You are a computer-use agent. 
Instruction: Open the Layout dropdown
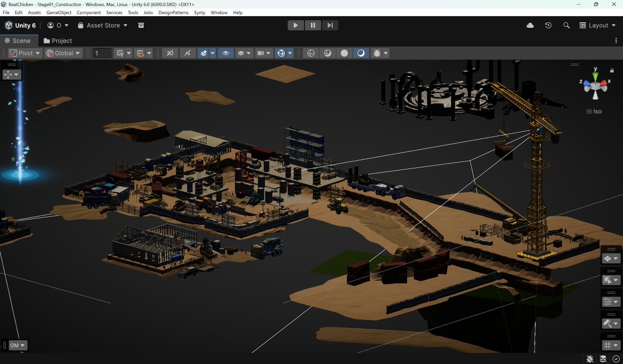coord(598,25)
